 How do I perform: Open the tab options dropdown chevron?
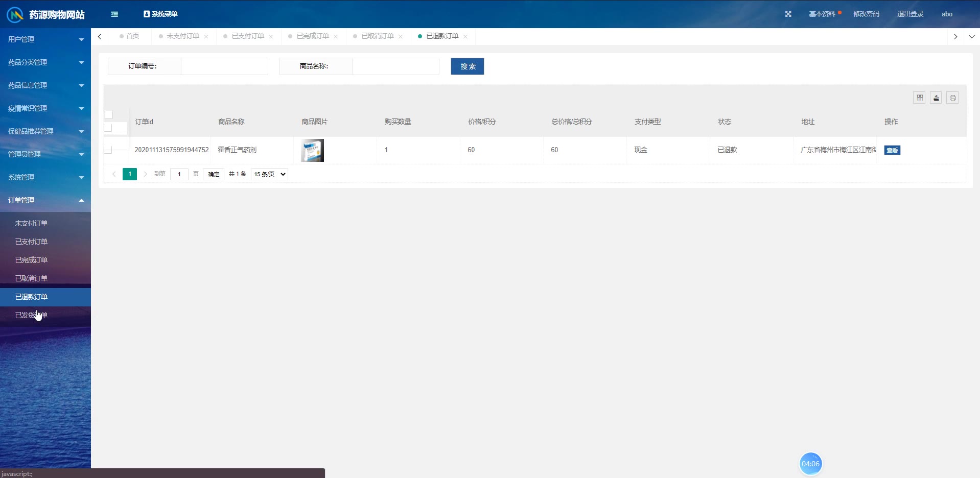tap(971, 36)
